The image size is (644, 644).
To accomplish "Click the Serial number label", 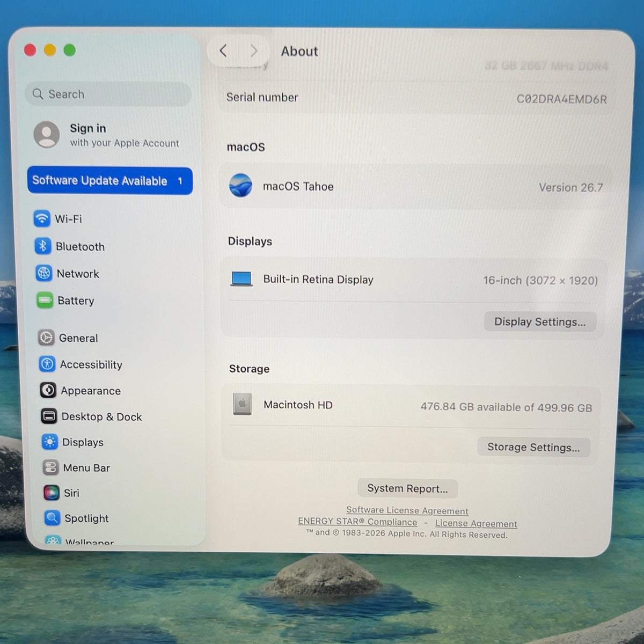I will point(262,97).
